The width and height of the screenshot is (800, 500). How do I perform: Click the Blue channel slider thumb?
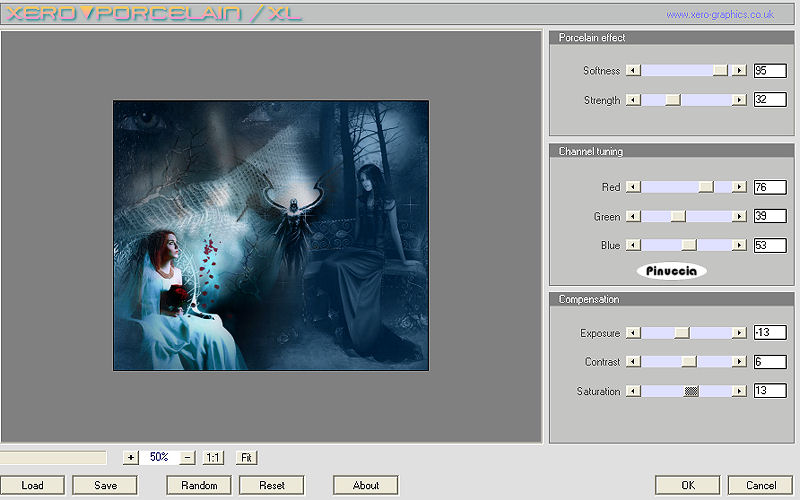tap(689, 245)
